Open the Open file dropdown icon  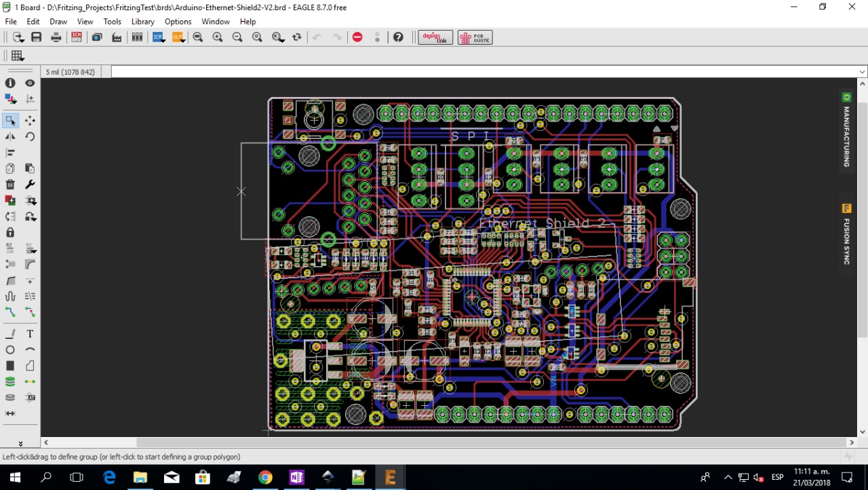pyautogui.click(x=18, y=37)
